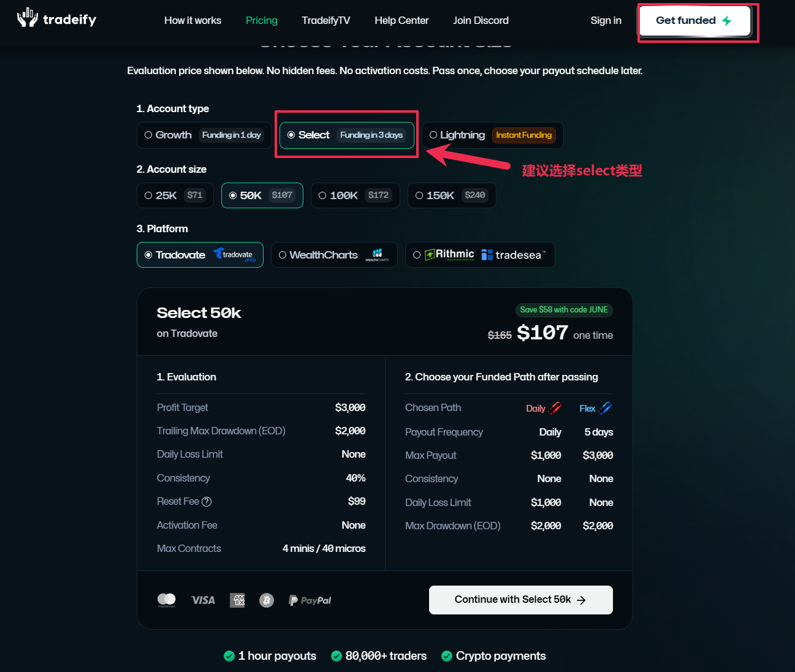Click the Activation Fee label
This screenshot has width=795, height=672.
pos(187,525)
